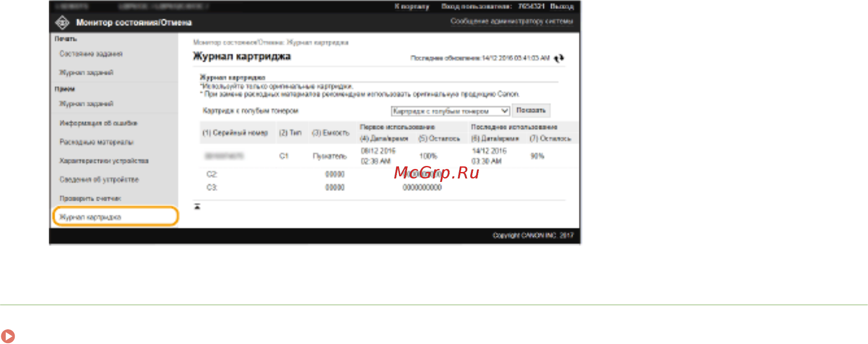Click the 08/12 2016 first-use date cell
868x344 pixels.
coord(378,151)
